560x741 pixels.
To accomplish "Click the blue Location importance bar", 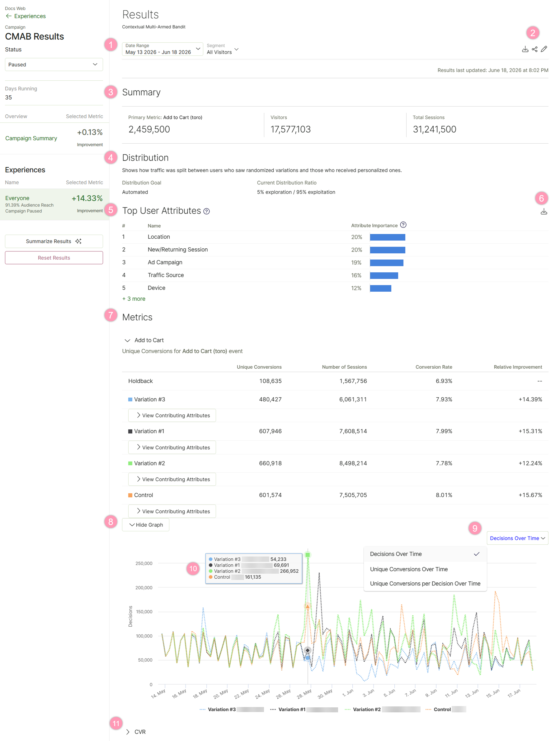I will pos(387,237).
